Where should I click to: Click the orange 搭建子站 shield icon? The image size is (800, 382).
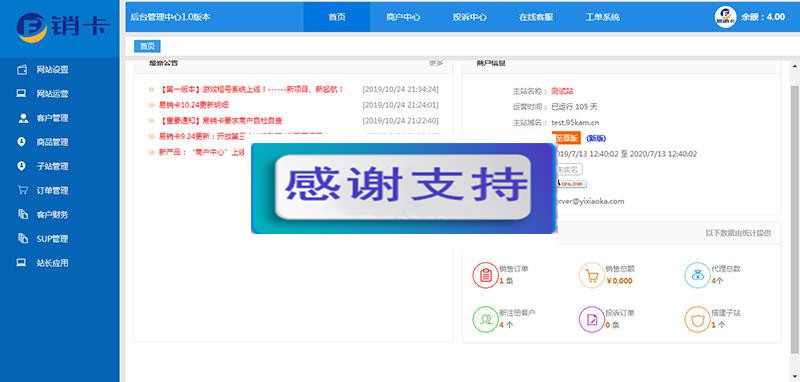(x=697, y=319)
